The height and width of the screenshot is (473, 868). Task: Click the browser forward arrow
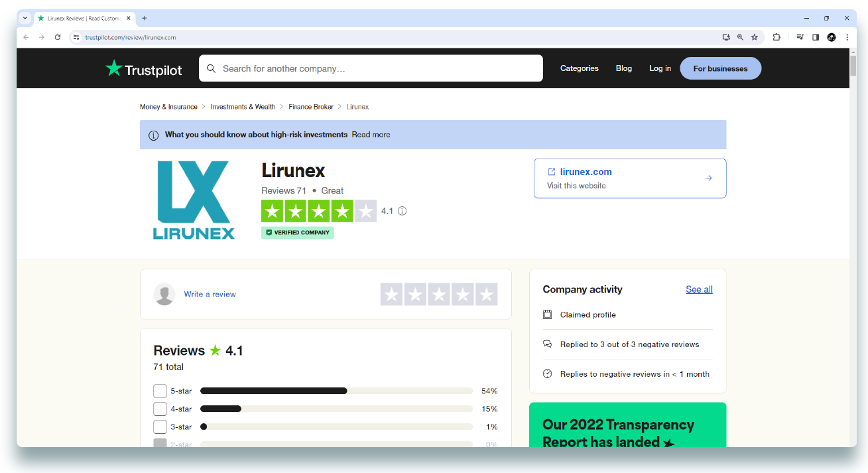42,37
